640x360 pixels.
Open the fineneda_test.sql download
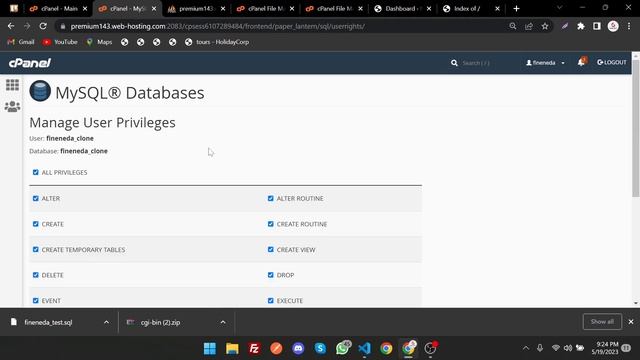[x=48, y=322]
